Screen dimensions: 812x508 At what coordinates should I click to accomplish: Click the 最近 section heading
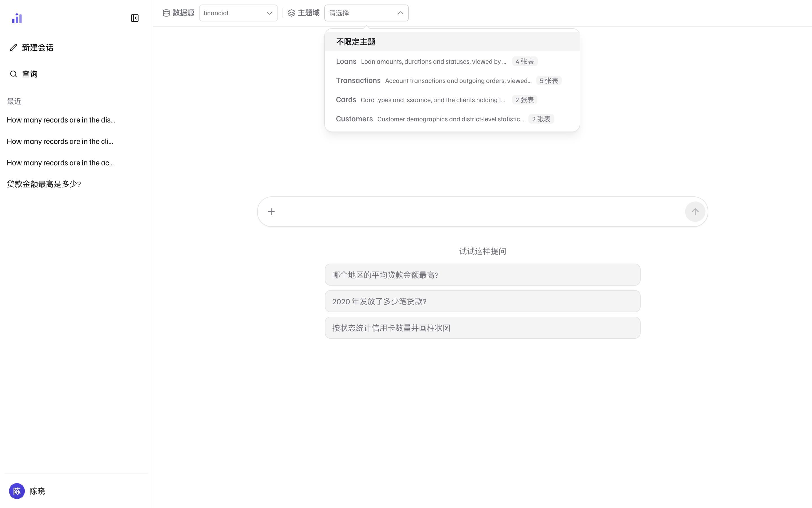coord(14,102)
